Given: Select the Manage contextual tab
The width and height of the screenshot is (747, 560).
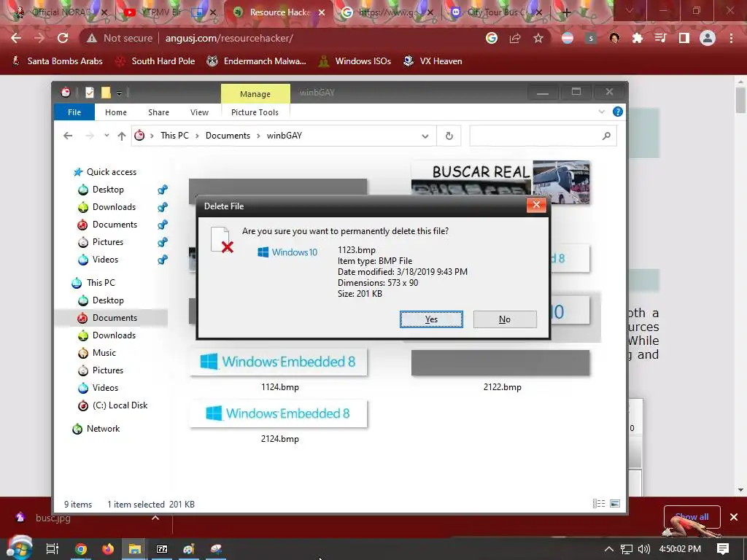Looking at the screenshot, I should pos(255,94).
